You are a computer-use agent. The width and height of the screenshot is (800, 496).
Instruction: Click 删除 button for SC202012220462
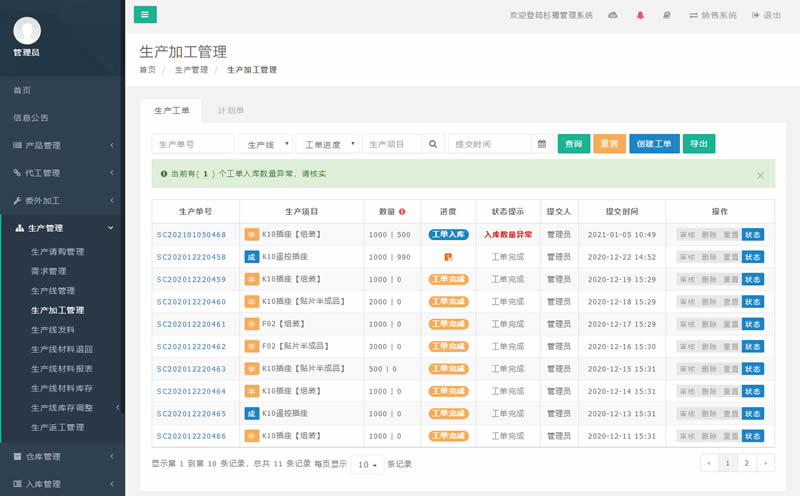tap(709, 347)
